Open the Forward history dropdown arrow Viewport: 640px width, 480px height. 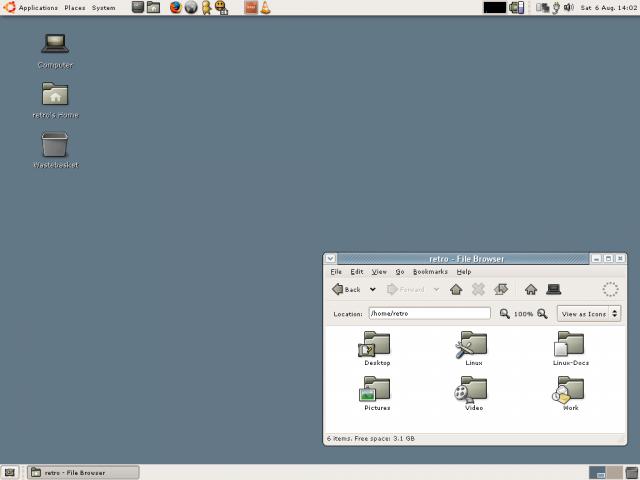pos(436,289)
